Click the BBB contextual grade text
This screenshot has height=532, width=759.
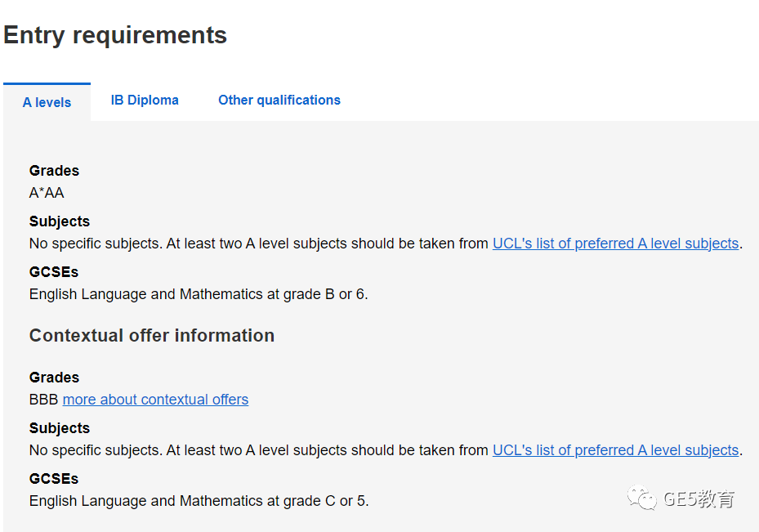[43, 400]
